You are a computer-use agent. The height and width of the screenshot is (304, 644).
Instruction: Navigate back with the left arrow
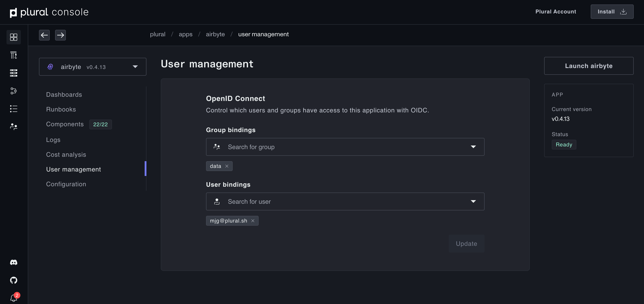pos(44,35)
